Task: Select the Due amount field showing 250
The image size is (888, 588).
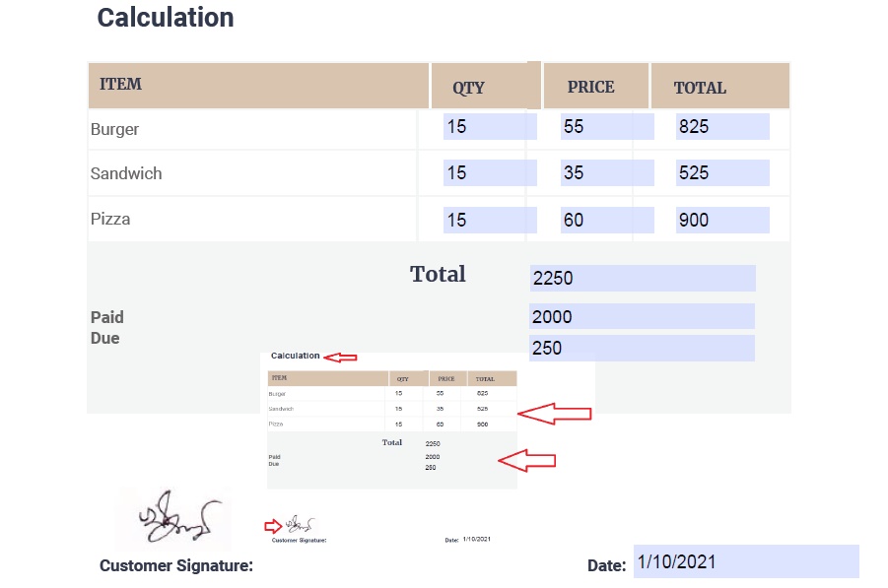Action: point(642,348)
